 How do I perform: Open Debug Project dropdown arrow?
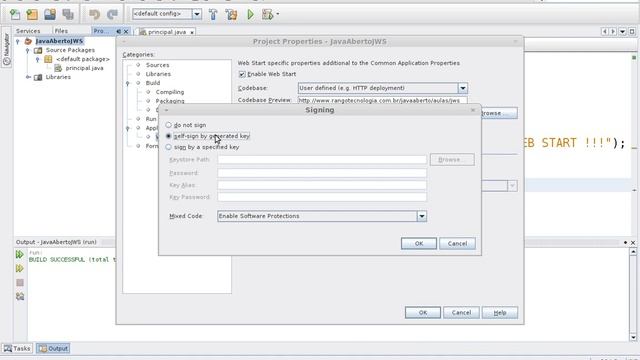click(x=278, y=14)
